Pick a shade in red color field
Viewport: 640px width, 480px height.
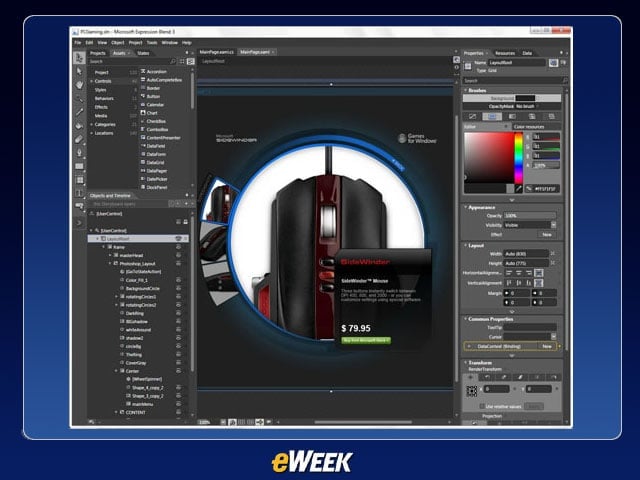489,158
